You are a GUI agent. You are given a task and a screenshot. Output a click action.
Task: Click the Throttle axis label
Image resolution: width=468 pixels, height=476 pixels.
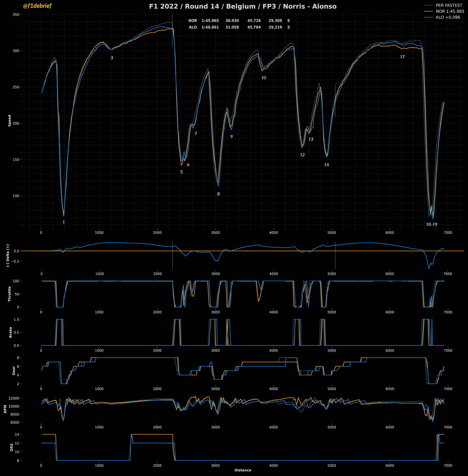(x=10, y=294)
